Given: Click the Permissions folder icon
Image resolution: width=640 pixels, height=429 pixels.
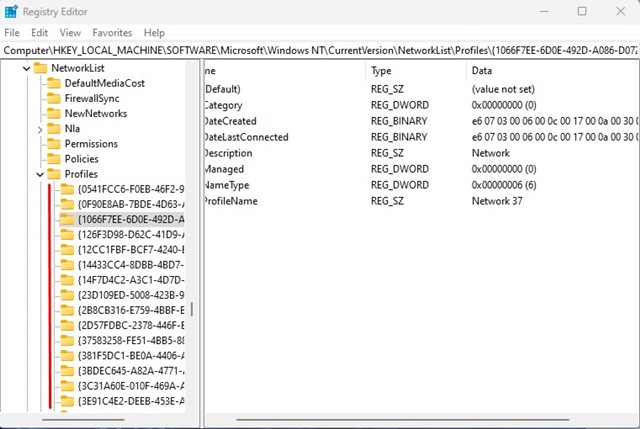Looking at the screenshot, I should coord(54,144).
